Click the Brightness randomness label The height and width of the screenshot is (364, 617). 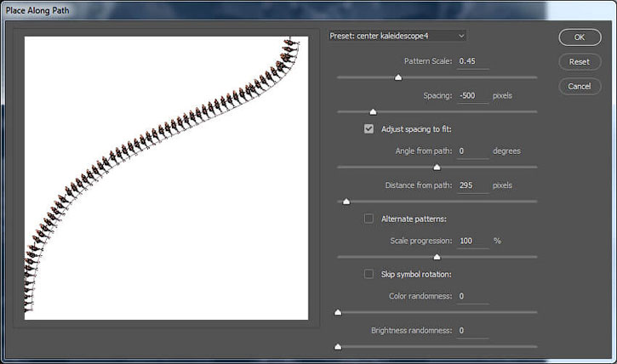(412, 331)
